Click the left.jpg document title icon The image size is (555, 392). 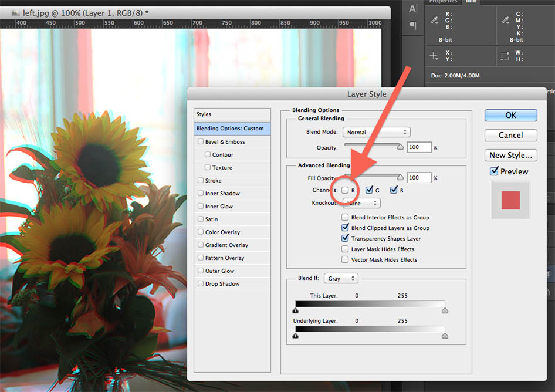[15, 13]
